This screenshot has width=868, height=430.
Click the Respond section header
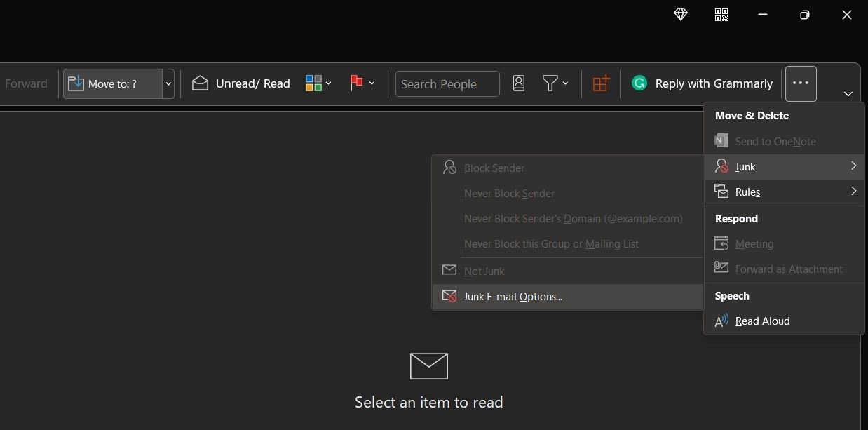[736, 218]
